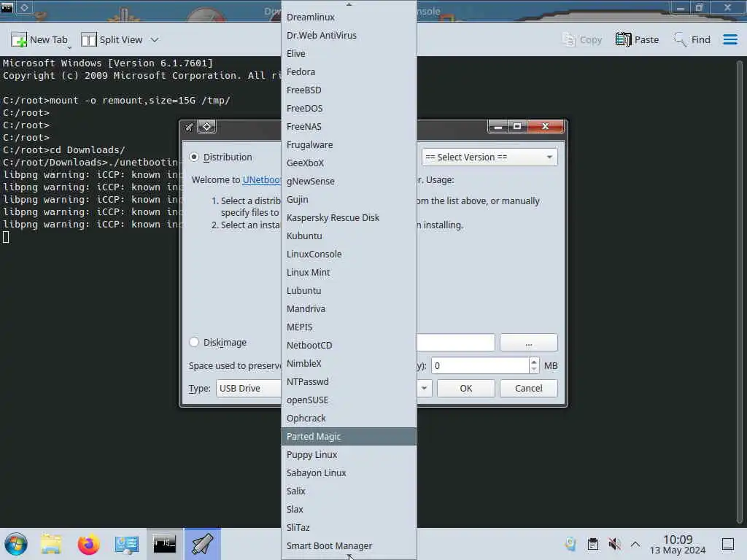Switch to the Konsole terminal taskbar entry
This screenshot has height=560, width=747.
tap(164, 544)
